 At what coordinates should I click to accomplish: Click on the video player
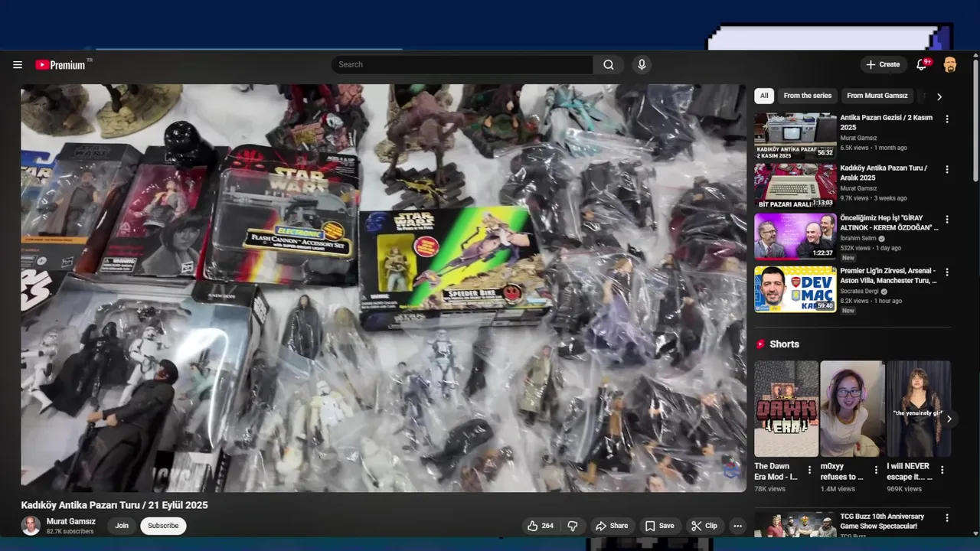384,288
